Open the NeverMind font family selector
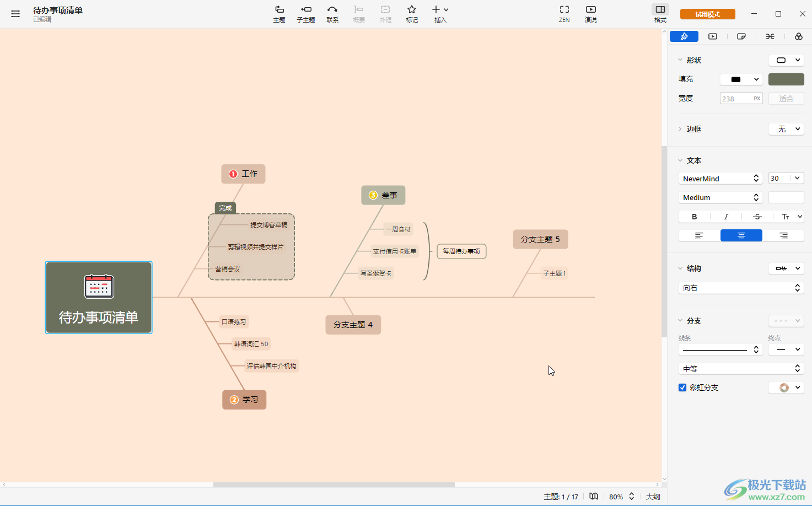812x506 pixels. [720, 179]
